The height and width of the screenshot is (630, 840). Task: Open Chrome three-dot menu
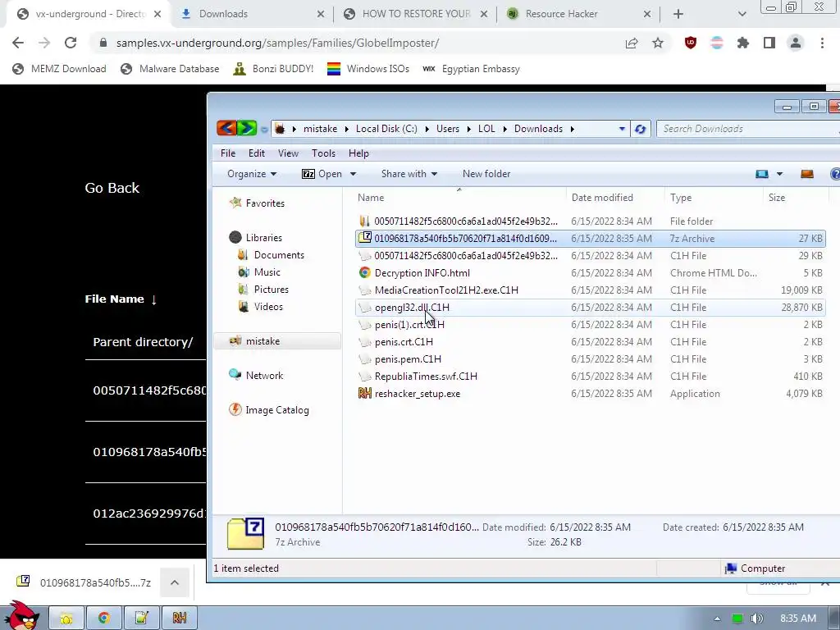click(822, 43)
